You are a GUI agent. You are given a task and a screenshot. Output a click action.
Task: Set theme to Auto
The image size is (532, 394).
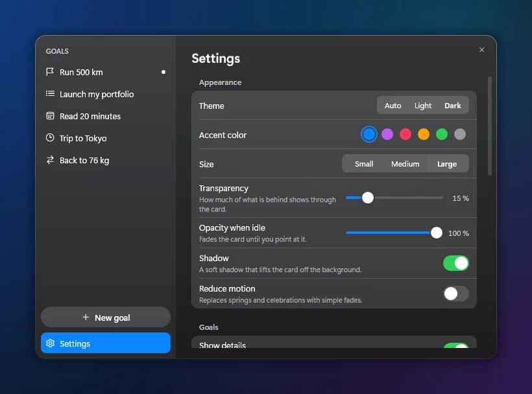pyautogui.click(x=393, y=106)
